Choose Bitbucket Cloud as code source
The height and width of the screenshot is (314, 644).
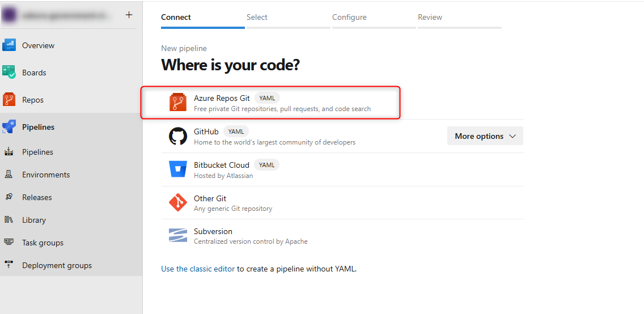[342, 169]
